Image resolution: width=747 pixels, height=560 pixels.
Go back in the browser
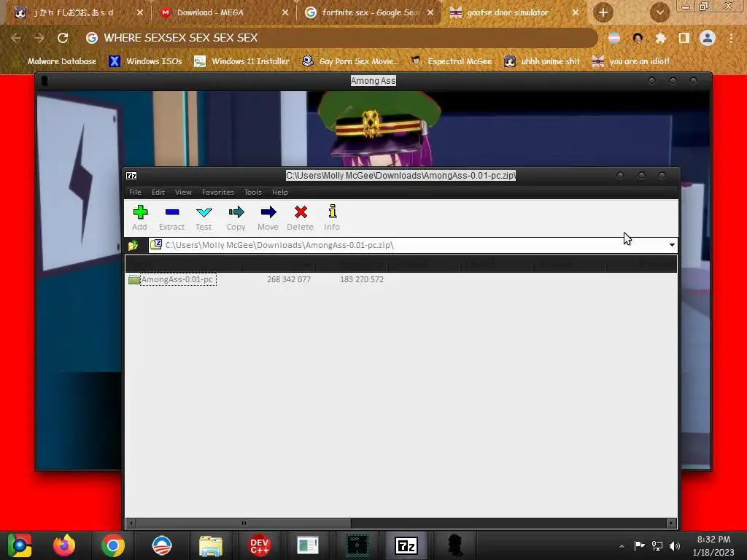[x=16, y=38]
